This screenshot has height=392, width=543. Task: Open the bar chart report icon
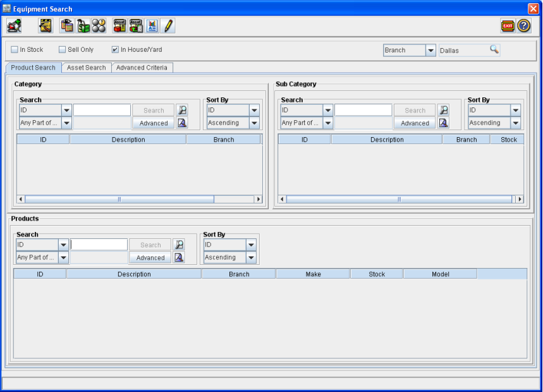tap(152, 26)
